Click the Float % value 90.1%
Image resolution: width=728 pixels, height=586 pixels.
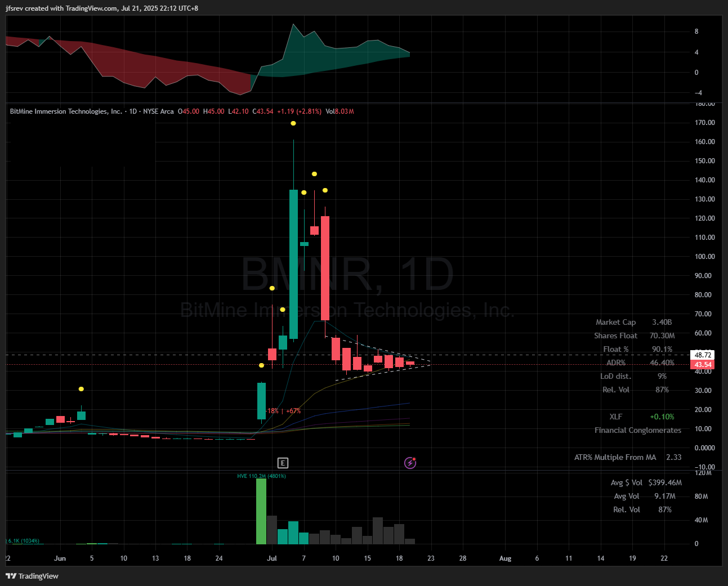pyautogui.click(x=662, y=350)
